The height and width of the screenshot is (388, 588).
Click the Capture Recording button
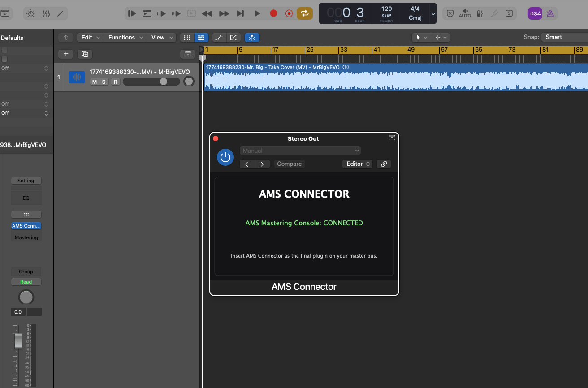[289, 13]
